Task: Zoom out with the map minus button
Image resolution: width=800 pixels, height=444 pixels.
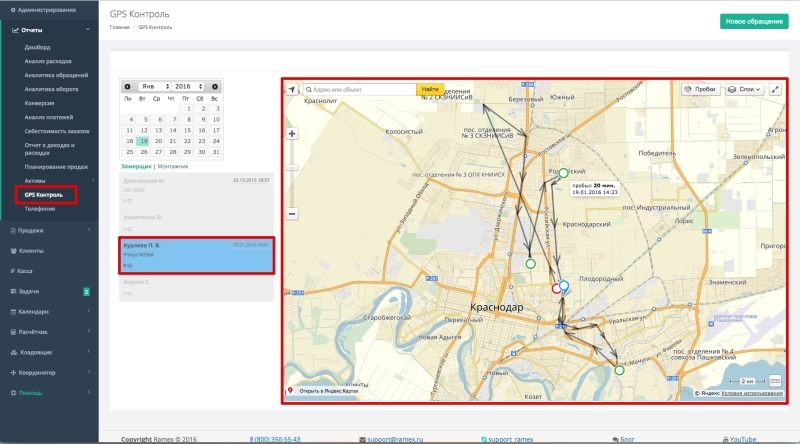Action: point(292,214)
